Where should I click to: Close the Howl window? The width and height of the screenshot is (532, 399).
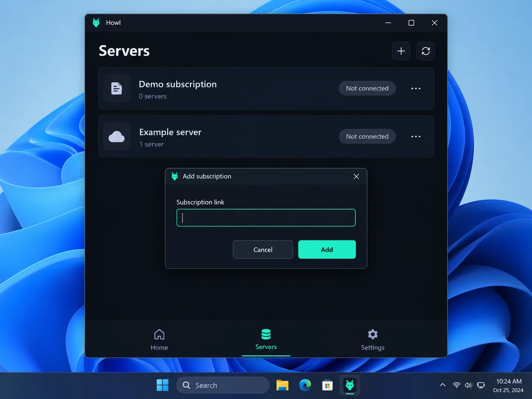tap(434, 23)
